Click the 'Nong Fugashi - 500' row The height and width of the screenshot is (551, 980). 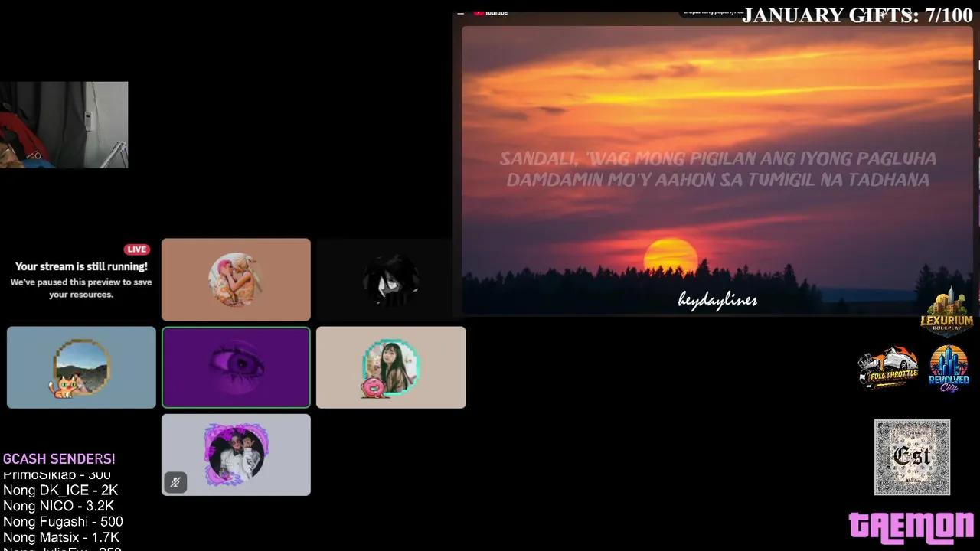[63, 522]
